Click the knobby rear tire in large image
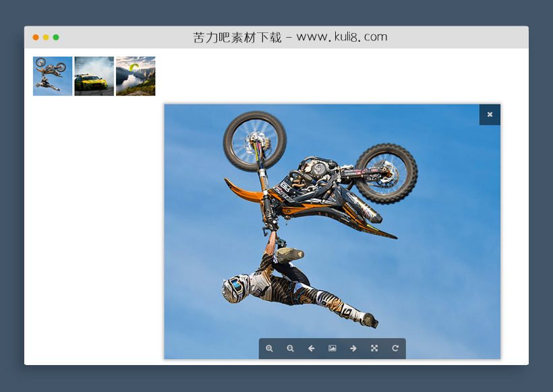This screenshot has height=392, width=553. pos(386,173)
